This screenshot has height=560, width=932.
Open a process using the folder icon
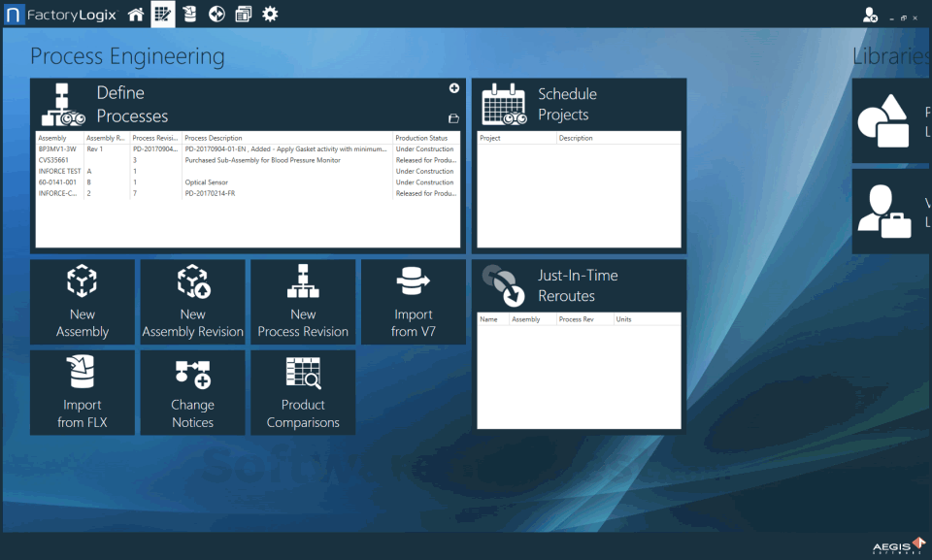coord(453,116)
